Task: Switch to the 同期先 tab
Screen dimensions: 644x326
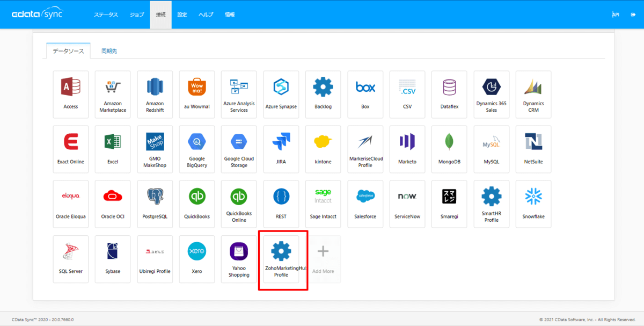Action: (109, 51)
